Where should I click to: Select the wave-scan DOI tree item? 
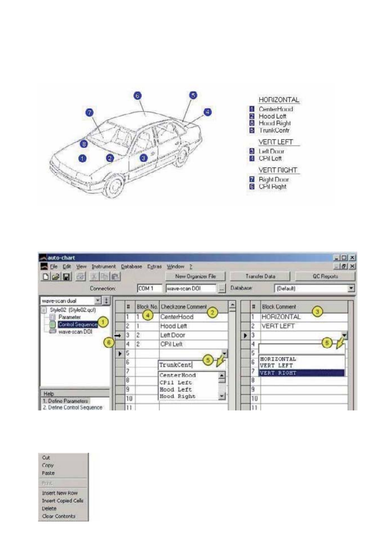(x=75, y=331)
